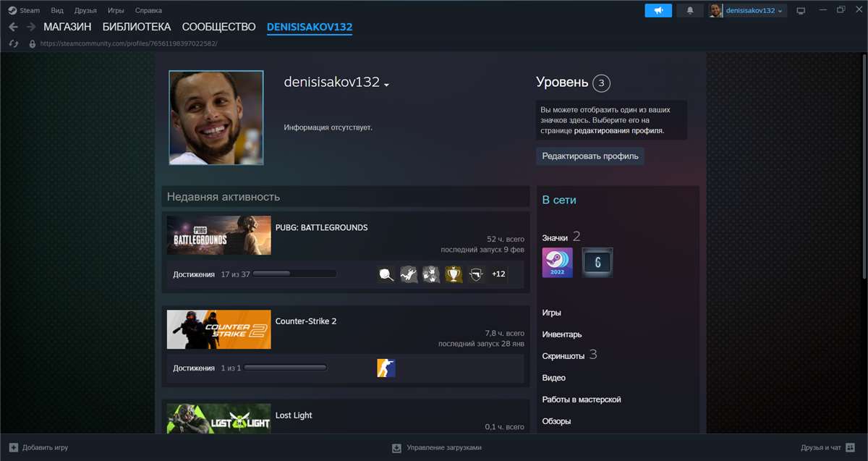
Task: Go to the БИБЛИОТЕКА tab
Action: 137,27
